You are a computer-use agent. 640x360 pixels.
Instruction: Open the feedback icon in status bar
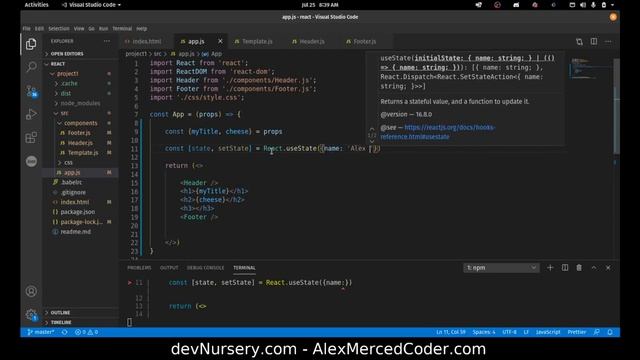pos(596,332)
